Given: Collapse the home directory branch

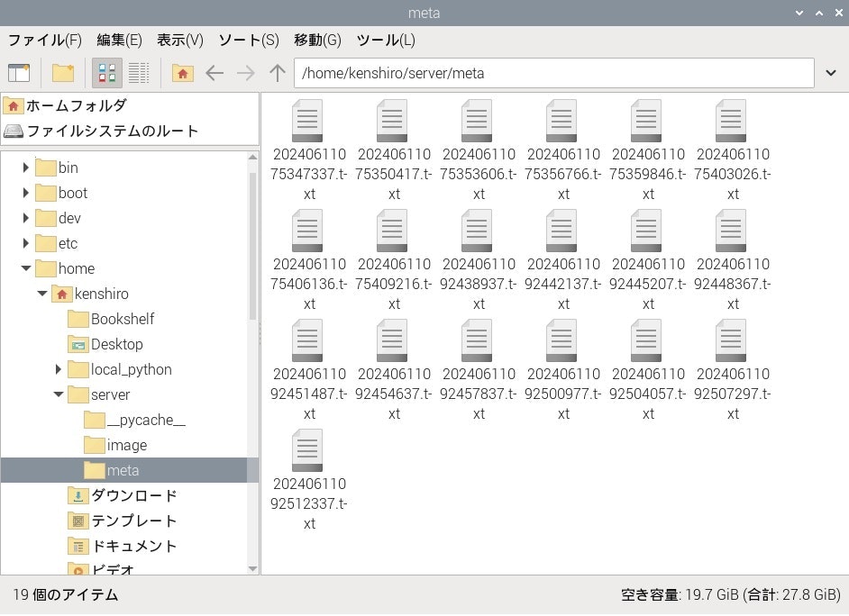Looking at the screenshot, I should pos(26,268).
